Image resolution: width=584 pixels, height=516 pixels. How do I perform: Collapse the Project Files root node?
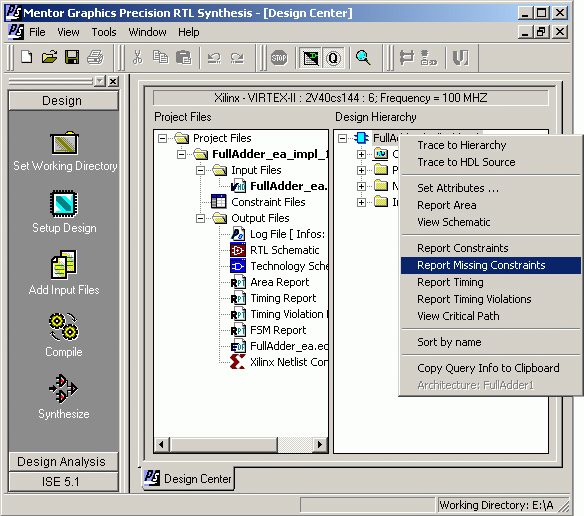pyautogui.click(x=162, y=138)
